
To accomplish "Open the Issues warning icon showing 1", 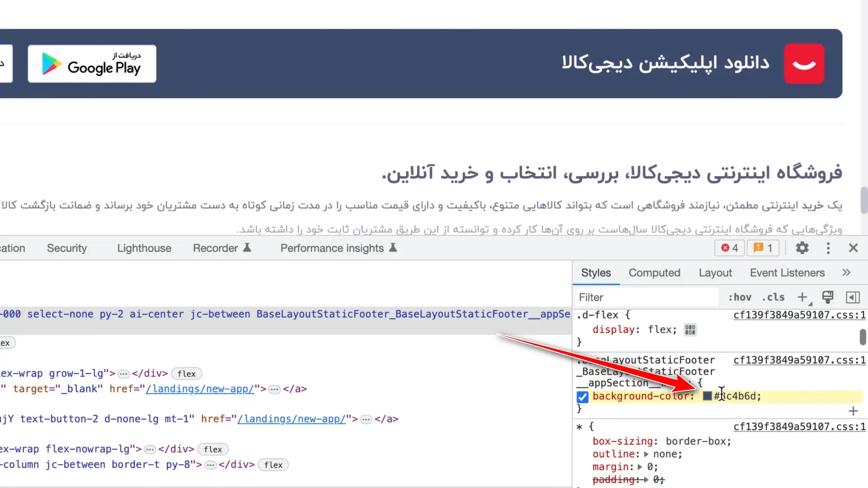I will pyautogui.click(x=763, y=248).
